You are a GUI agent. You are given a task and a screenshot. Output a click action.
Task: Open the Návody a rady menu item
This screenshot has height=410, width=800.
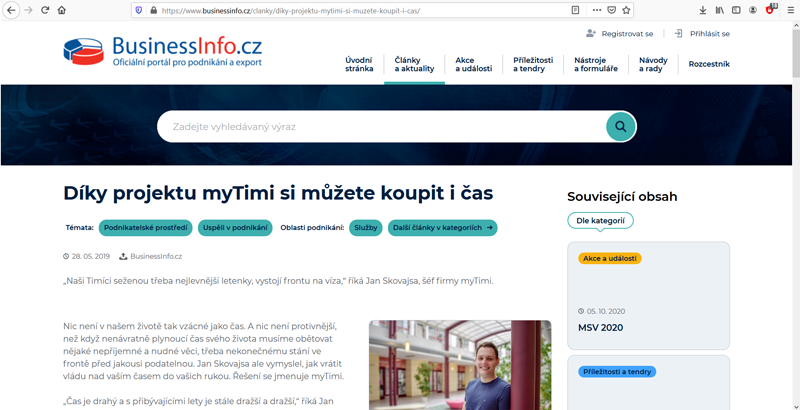tap(653, 64)
